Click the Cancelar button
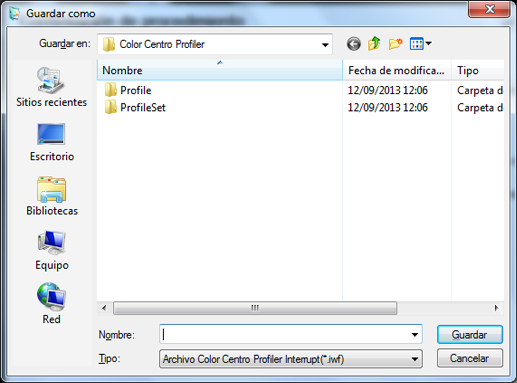This screenshot has width=517, height=383. 470,358
